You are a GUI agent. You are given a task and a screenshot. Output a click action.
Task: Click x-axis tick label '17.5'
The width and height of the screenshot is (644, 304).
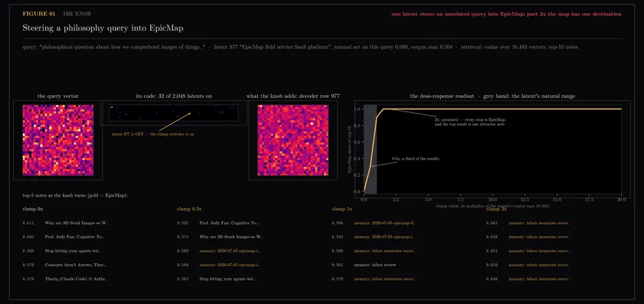589,200
